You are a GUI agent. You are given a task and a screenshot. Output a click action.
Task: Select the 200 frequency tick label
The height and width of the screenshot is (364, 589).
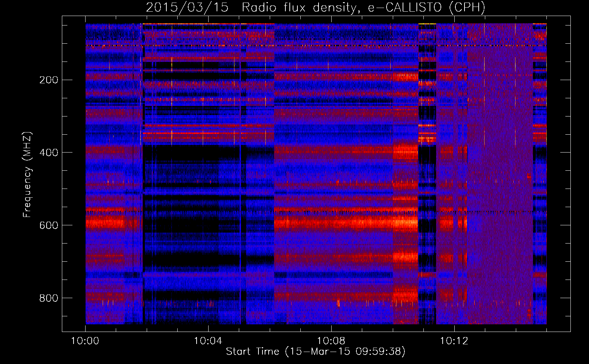(x=49, y=80)
